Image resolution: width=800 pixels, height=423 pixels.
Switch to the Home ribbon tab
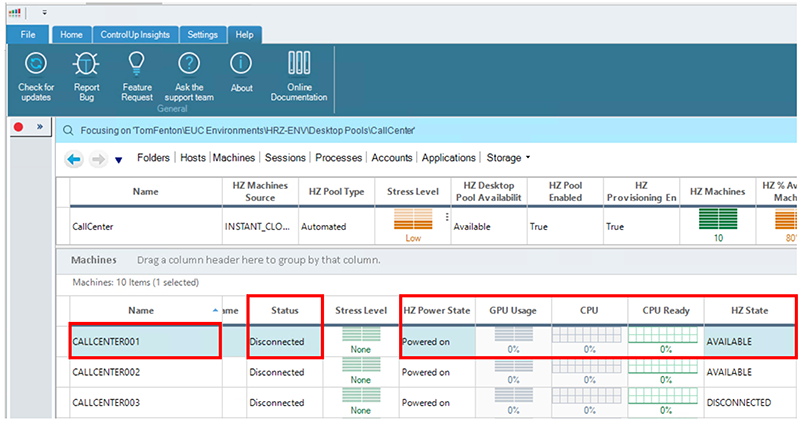[71, 35]
